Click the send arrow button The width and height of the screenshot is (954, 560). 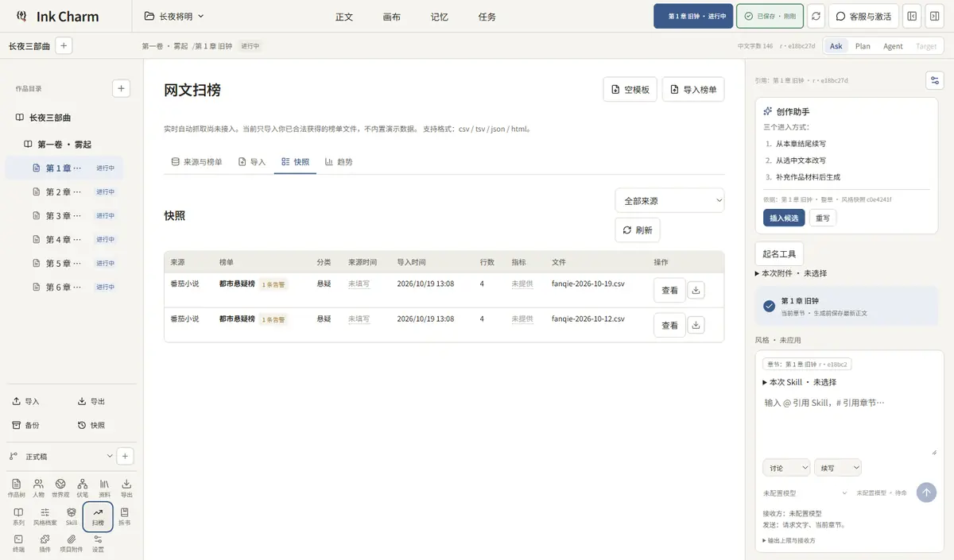pyautogui.click(x=926, y=492)
